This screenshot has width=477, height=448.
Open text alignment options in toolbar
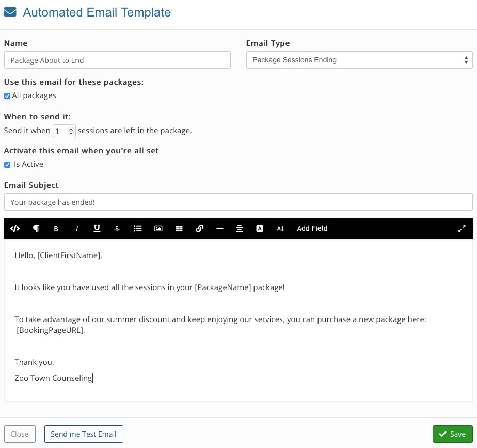pos(240,229)
